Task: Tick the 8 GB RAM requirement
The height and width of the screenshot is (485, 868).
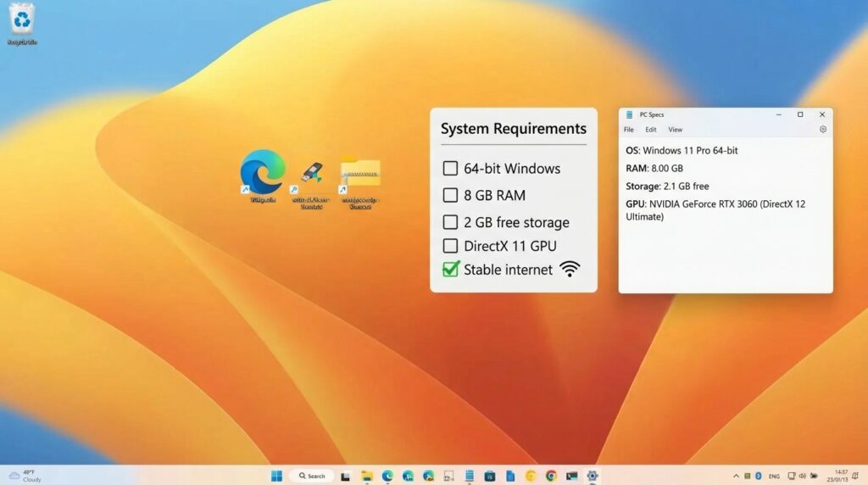Action: (450, 195)
